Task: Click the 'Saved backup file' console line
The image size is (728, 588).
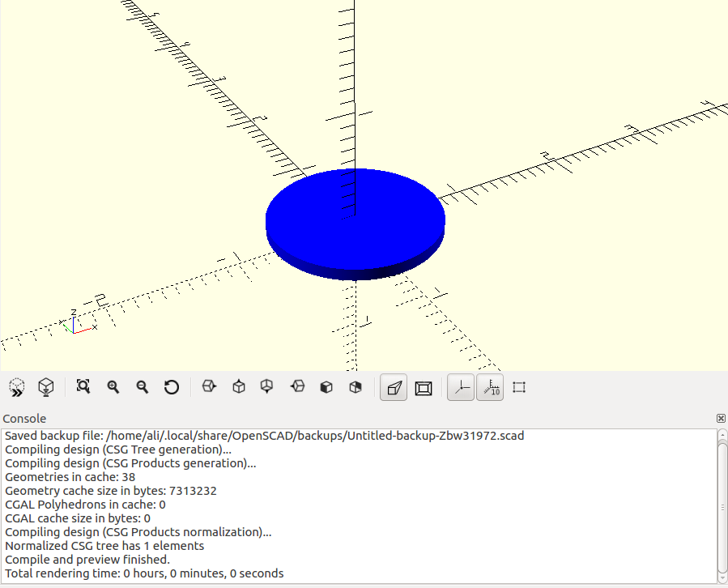Action: [x=264, y=436]
